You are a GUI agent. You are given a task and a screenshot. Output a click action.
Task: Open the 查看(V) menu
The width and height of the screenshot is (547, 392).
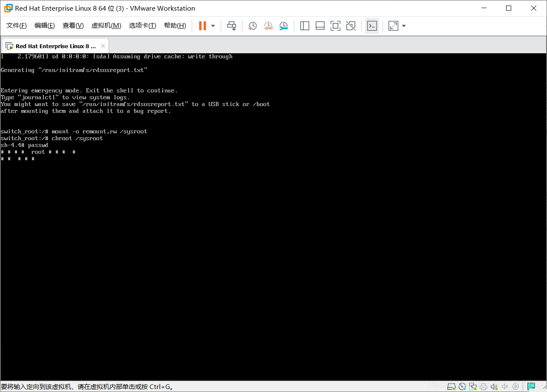pyautogui.click(x=73, y=26)
